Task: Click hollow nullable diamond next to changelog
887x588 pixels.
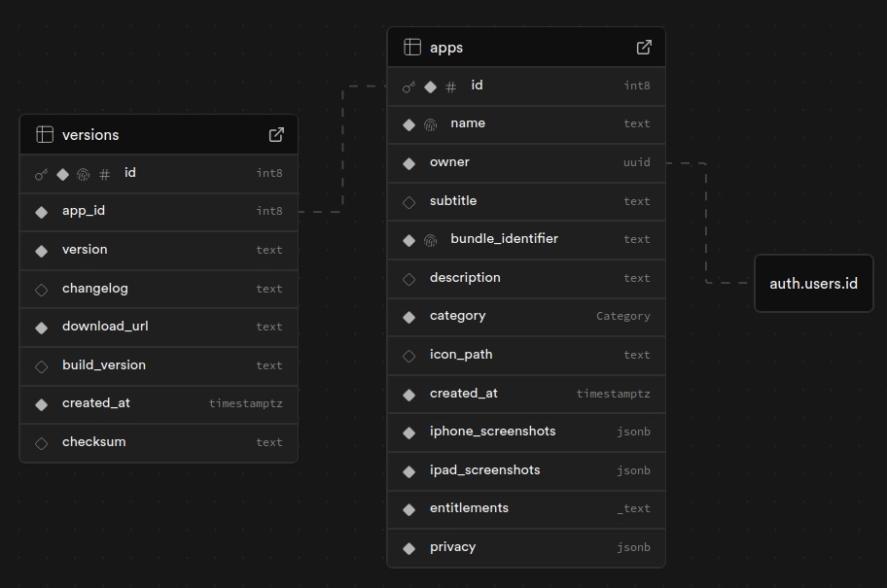Action: tap(41, 290)
